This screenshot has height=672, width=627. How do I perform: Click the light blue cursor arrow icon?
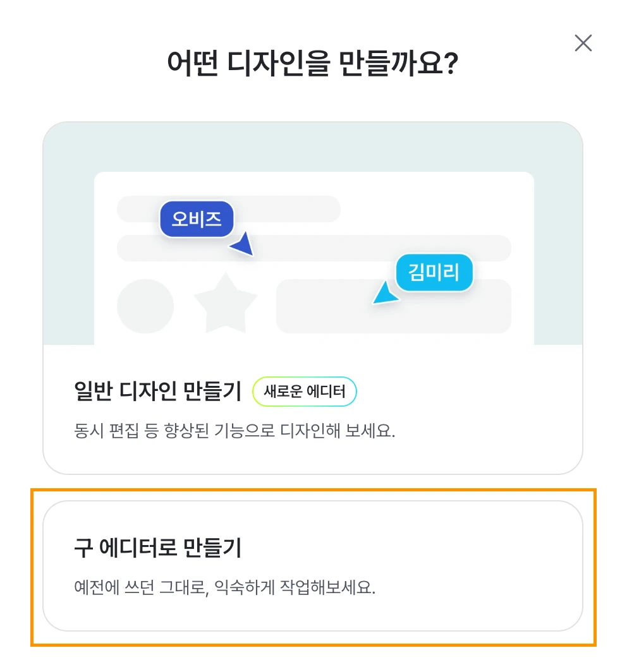pos(384,294)
